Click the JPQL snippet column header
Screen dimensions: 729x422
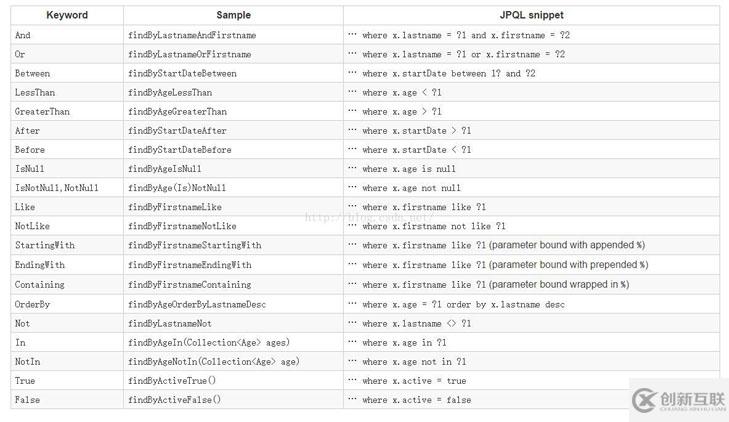pos(531,15)
